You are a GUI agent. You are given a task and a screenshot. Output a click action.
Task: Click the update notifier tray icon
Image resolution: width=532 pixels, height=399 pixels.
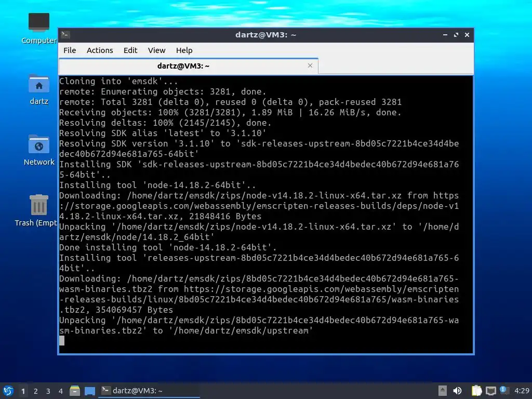point(504,390)
